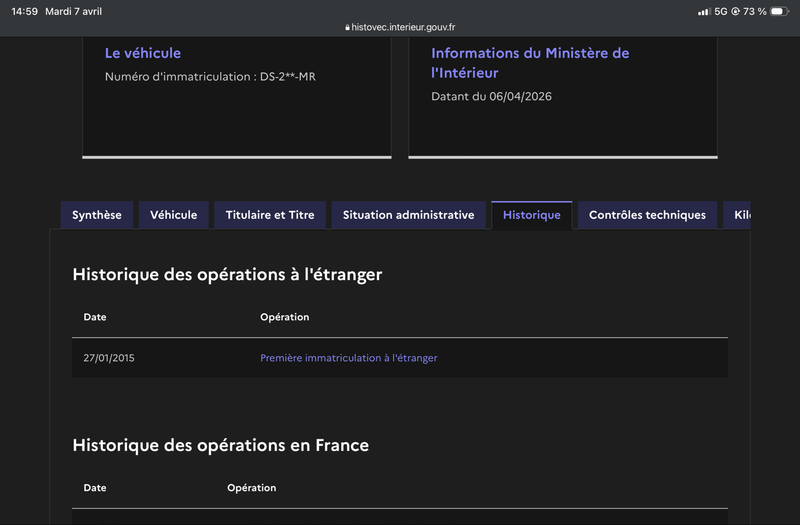Tap the lock icon beside the URL
This screenshot has width=800, height=525.
347,28
